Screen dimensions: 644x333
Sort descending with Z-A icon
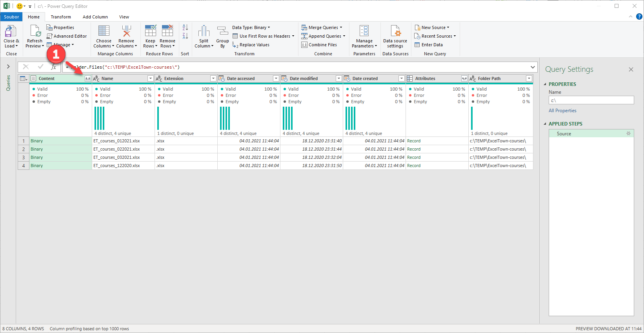(185, 36)
